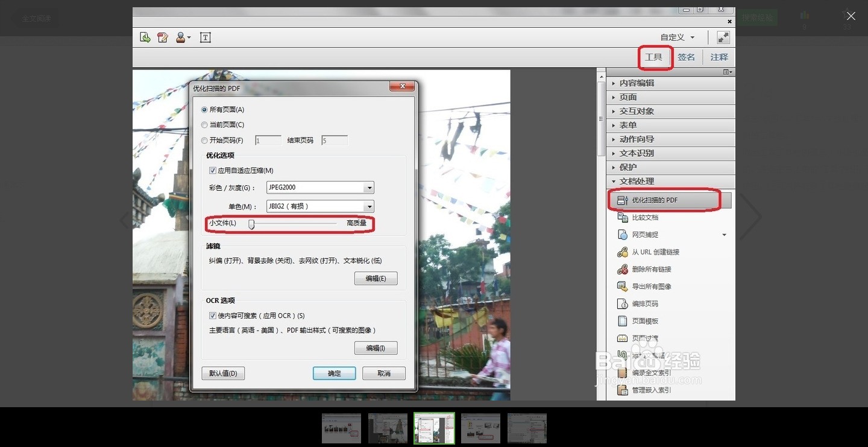Open the 网页捕捉 dropdown arrow
This screenshot has width=868, height=447.
(725, 235)
